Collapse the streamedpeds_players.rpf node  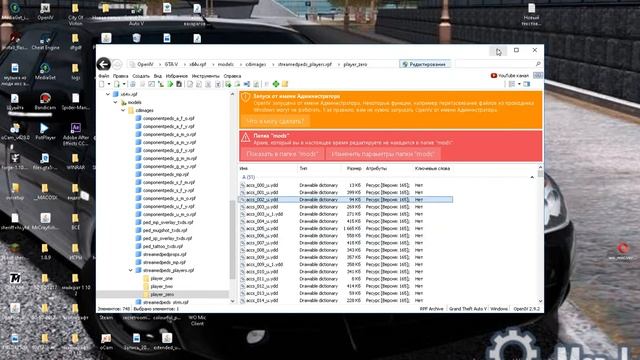(x=131, y=270)
